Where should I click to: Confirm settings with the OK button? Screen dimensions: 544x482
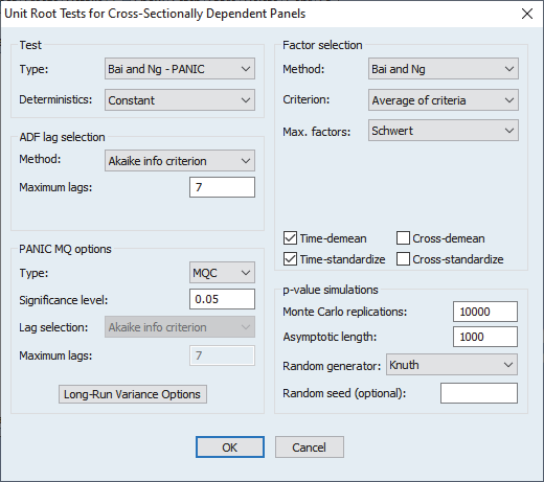(230, 447)
